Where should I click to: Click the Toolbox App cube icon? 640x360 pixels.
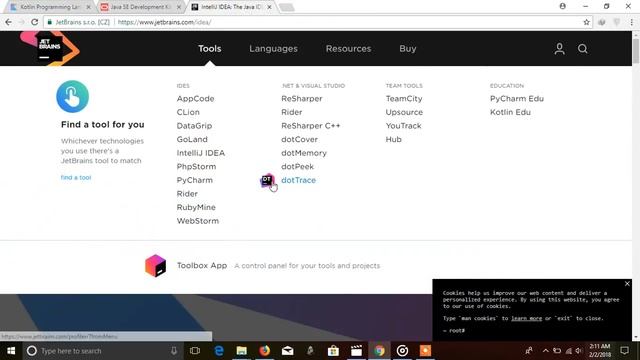click(156, 265)
